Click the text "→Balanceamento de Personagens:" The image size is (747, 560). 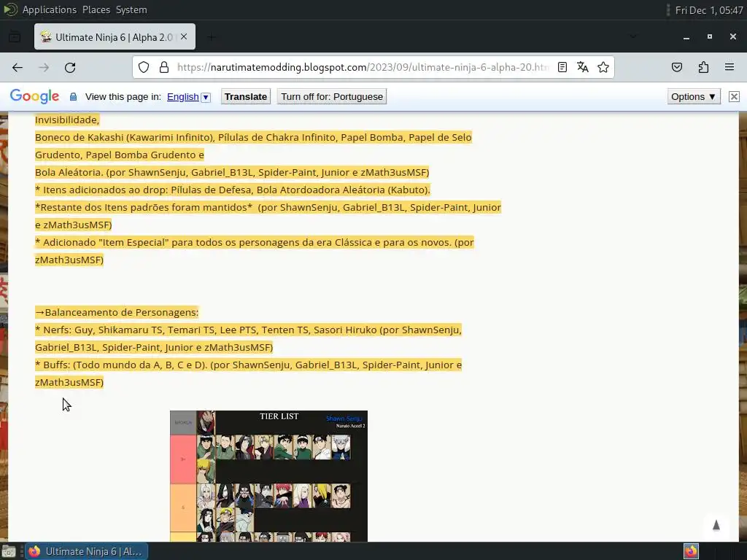(x=117, y=312)
